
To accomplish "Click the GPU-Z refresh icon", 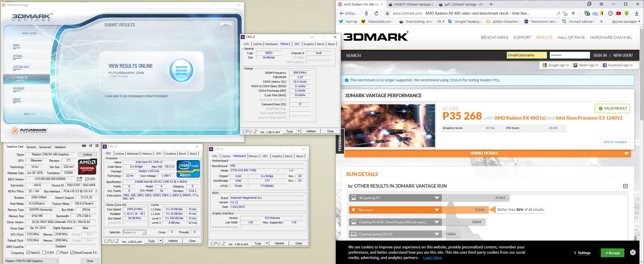I will pyautogui.click(x=91, y=146).
